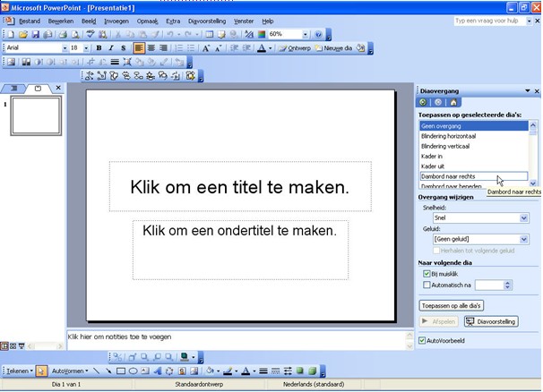Click the Nieuwe dia button
543x392 pixels.
tap(334, 48)
